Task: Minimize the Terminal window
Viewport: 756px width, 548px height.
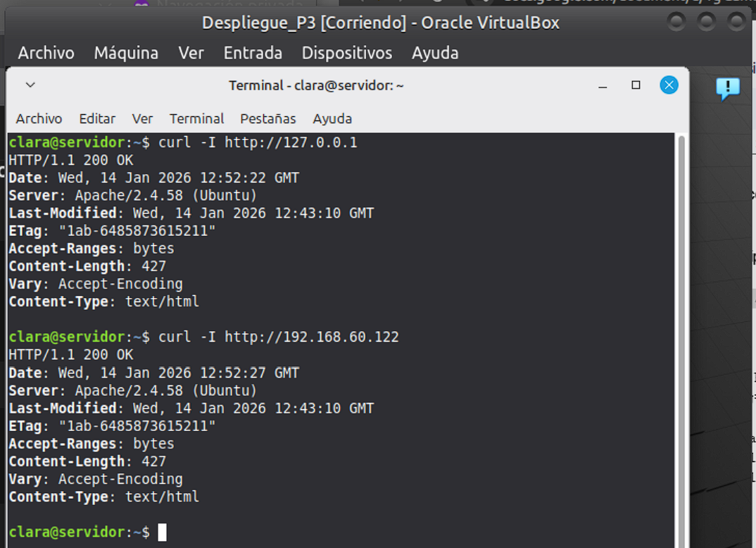Action: [x=603, y=85]
